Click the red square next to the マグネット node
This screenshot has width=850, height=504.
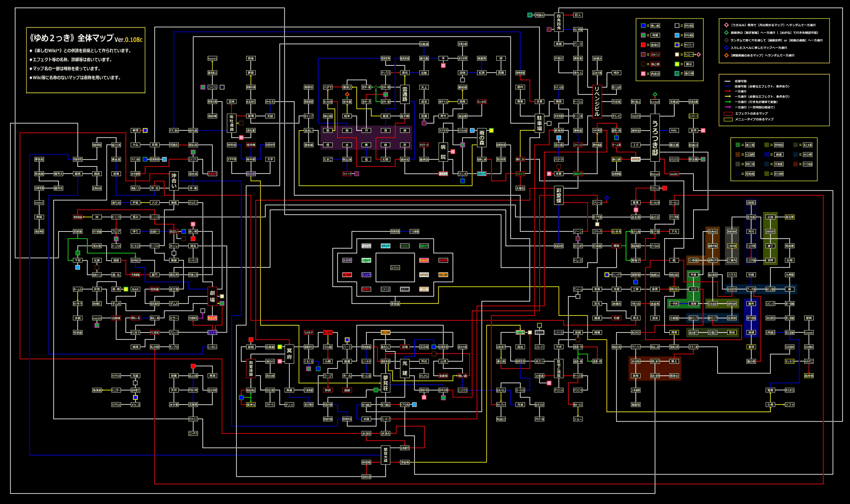(665, 188)
